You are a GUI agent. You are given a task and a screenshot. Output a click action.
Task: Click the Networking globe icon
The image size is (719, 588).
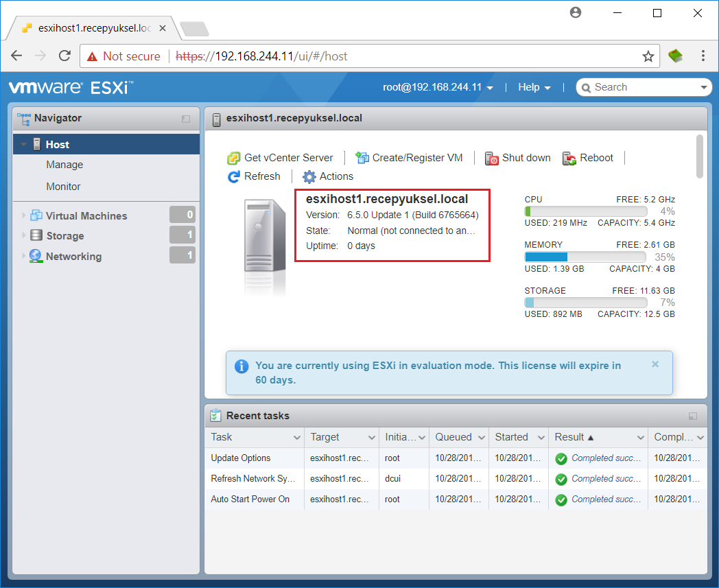[x=36, y=256]
